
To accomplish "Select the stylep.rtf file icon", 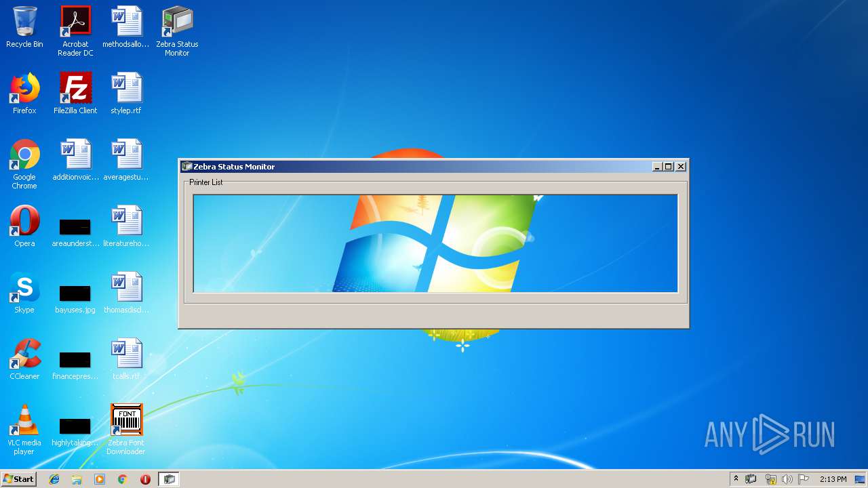I will (x=126, y=94).
